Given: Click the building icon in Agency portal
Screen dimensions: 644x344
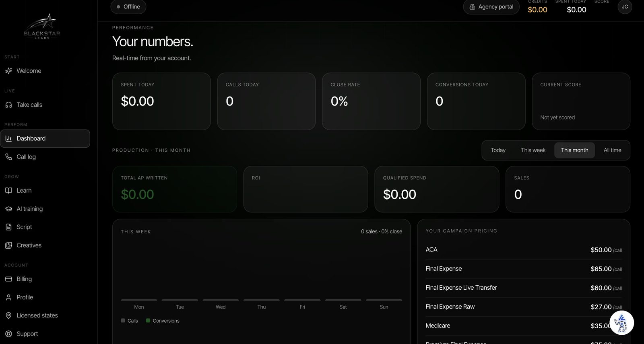Looking at the screenshot, I should point(472,7).
